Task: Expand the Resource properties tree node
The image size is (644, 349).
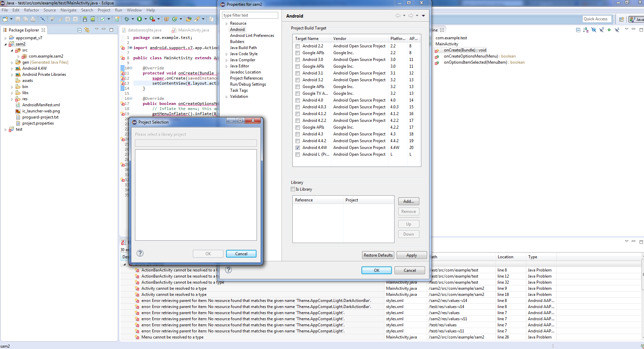Action: coord(226,24)
